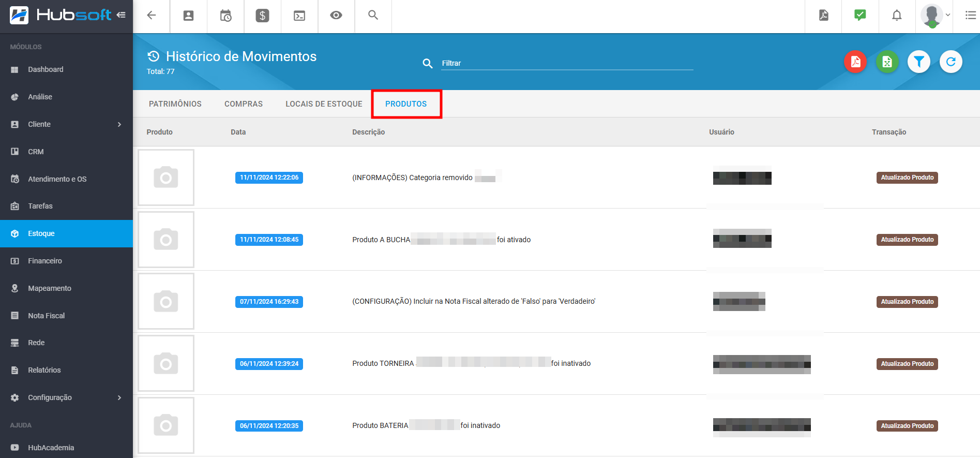
Task: Export history to PDF with red button
Action: tap(855, 62)
